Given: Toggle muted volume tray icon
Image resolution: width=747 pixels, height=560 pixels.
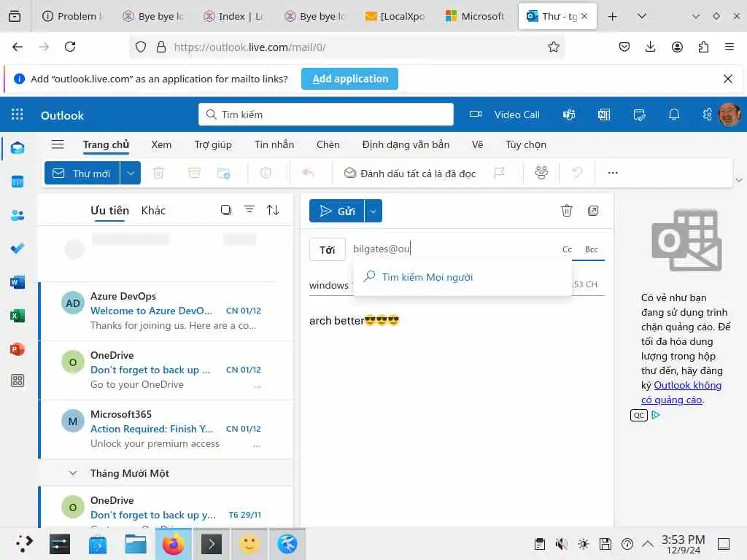Looking at the screenshot, I should tap(561, 544).
